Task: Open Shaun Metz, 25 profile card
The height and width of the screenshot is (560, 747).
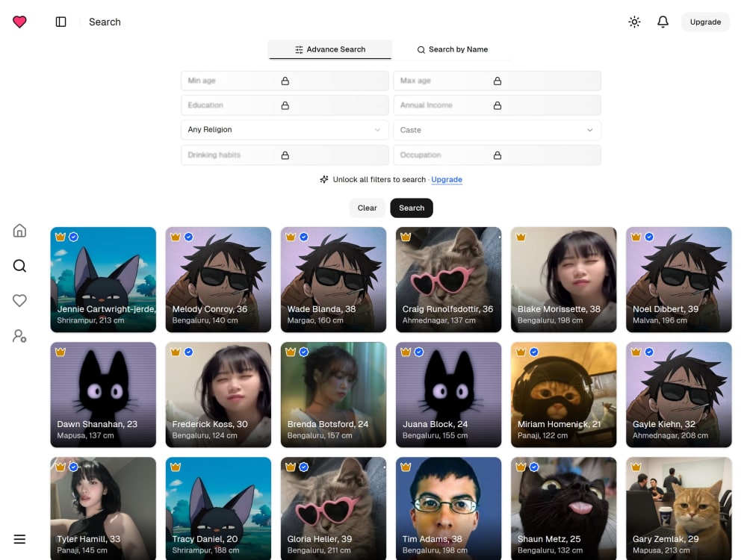Action: click(x=563, y=508)
